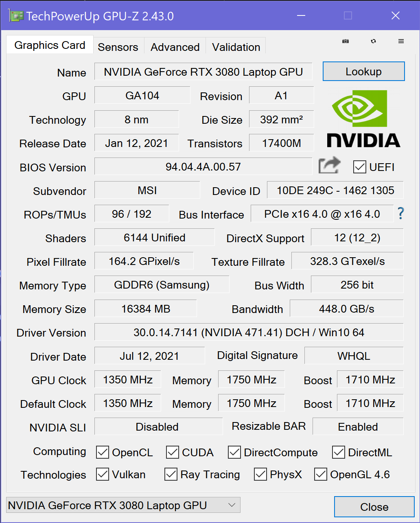
Task: Click the BIOS Version field
Action: [x=203, y=167]
